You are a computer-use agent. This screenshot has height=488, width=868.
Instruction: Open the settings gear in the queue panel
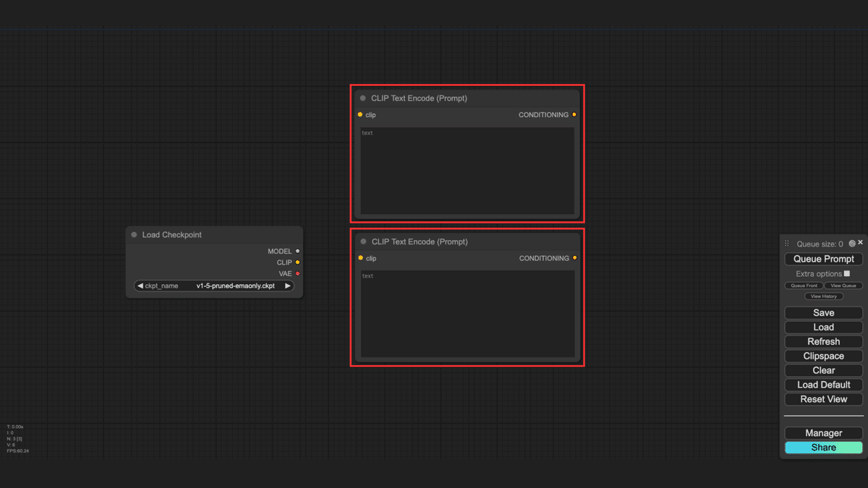(x=852, y=244)
